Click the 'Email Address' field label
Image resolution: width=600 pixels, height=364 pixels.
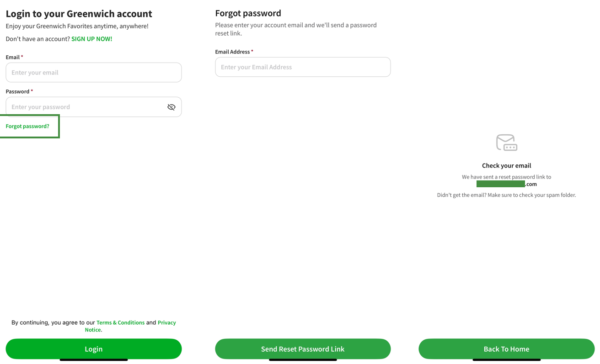tap(232, 52)
